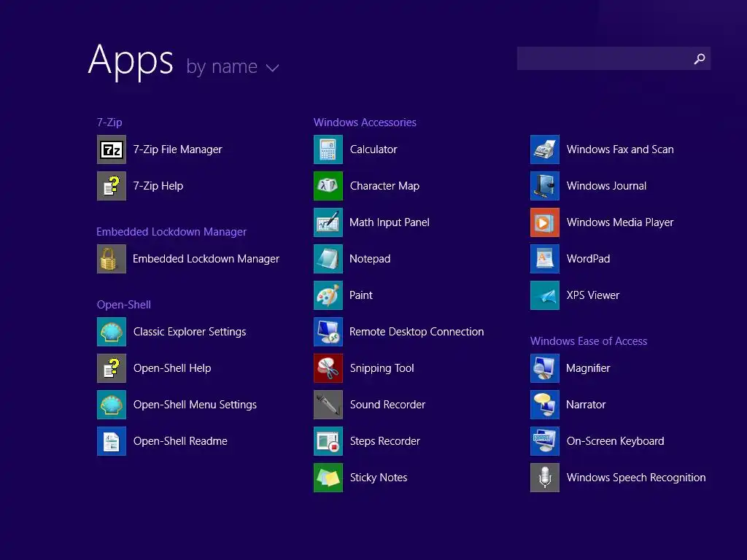
Task: Launch the Narrator icon
Action: [x=545, y=404]
